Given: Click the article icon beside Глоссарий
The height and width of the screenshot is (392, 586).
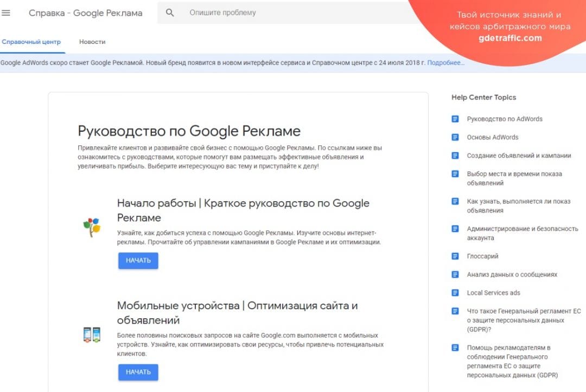Looking at the screenshot, I should point(454,256).
